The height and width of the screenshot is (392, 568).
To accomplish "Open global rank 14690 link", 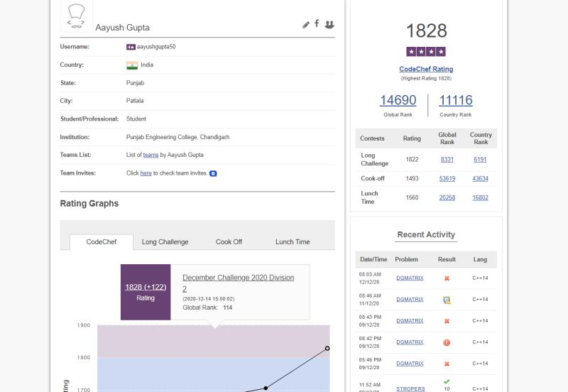I will [x=398, y=100].
